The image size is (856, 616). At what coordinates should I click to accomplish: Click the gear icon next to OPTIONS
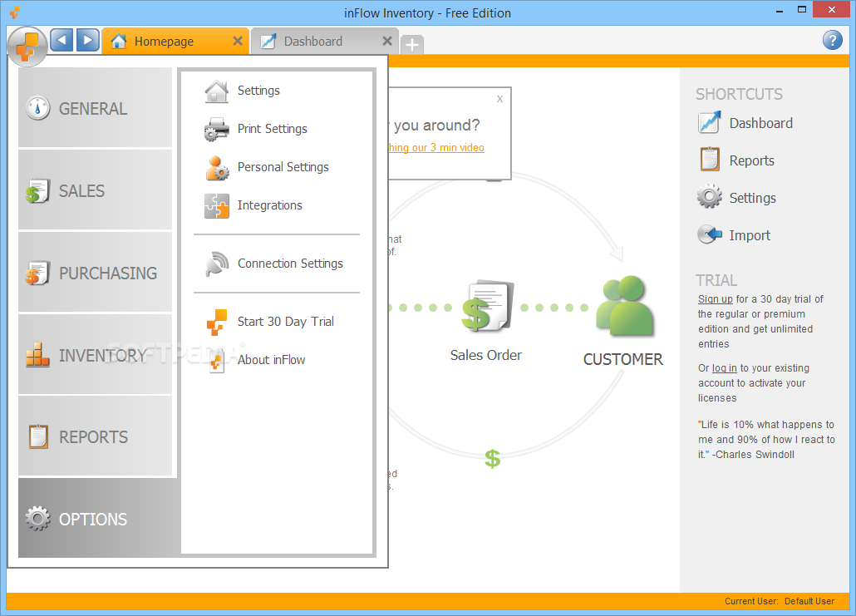[x=37, y=518]
